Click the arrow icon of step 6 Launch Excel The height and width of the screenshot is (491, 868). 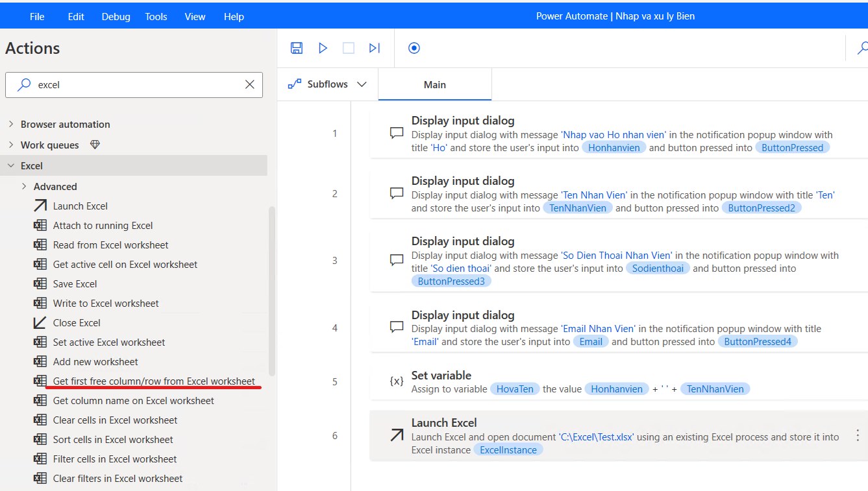tap(397, 435)
